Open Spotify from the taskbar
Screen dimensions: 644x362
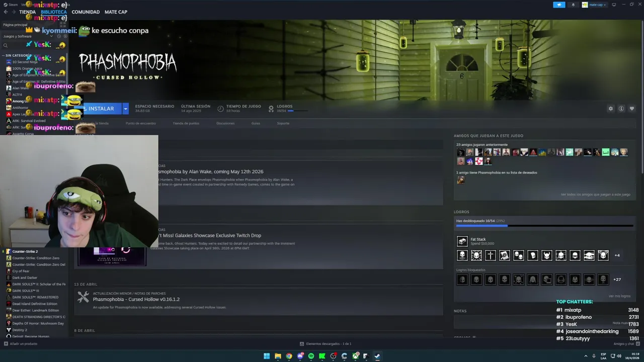pos(311,356)
